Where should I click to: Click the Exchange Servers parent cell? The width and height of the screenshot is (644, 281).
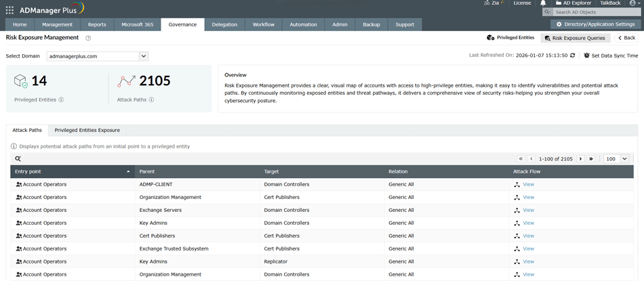click(x=161, y=210)
